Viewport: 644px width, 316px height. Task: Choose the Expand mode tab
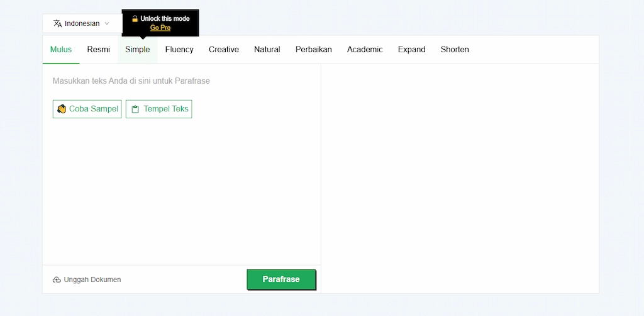(411, 49)
